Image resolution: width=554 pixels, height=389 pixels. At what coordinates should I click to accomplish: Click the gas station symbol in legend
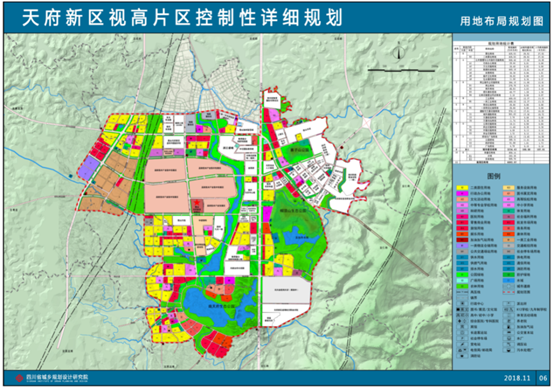[509, 326]
